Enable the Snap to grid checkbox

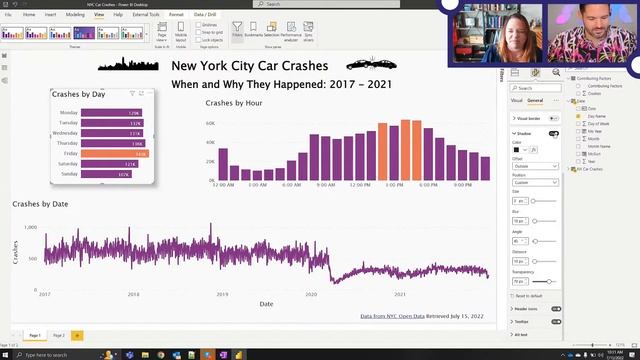(198, 32)
